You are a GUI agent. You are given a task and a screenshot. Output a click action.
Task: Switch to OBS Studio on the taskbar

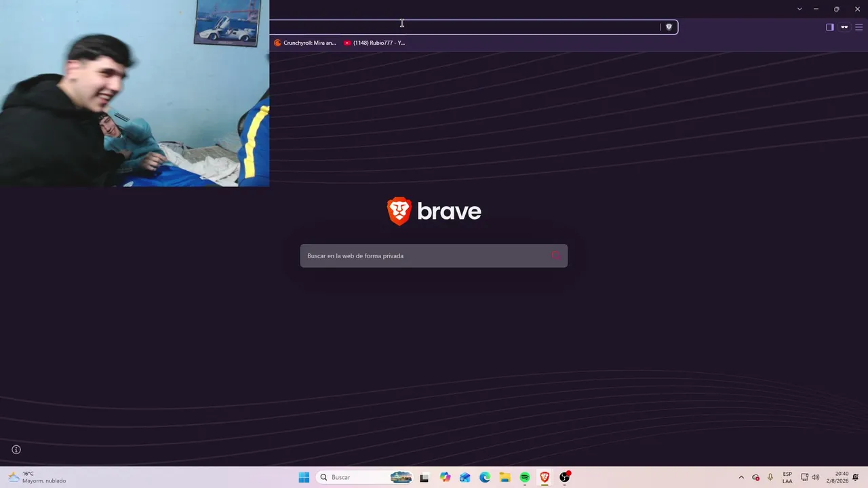coord(565,477)
